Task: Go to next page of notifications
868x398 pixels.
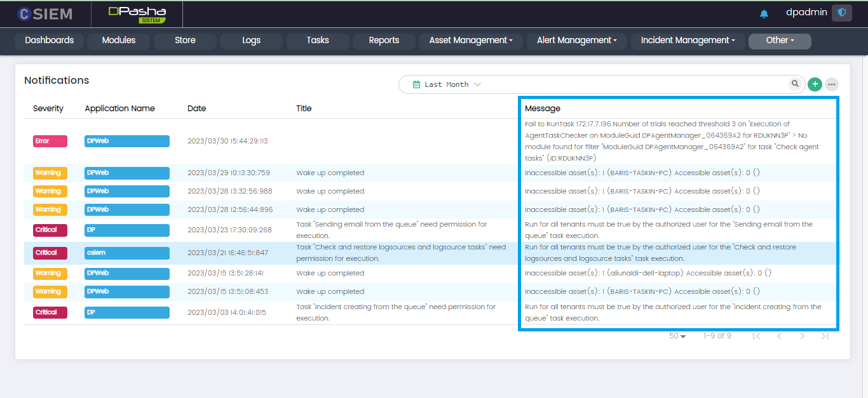Action: (x=802, y=336)
